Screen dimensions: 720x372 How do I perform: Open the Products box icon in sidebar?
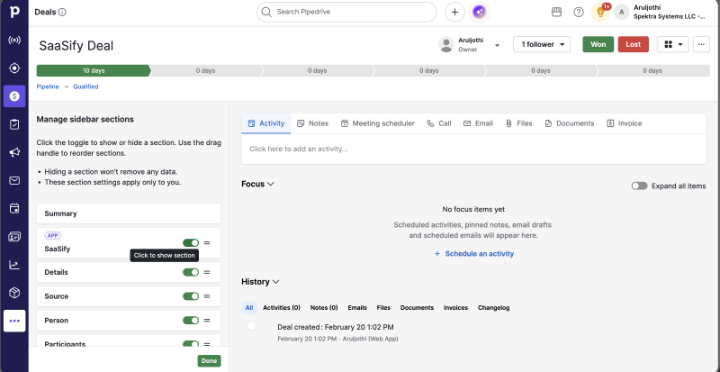[x=14, y=293]
